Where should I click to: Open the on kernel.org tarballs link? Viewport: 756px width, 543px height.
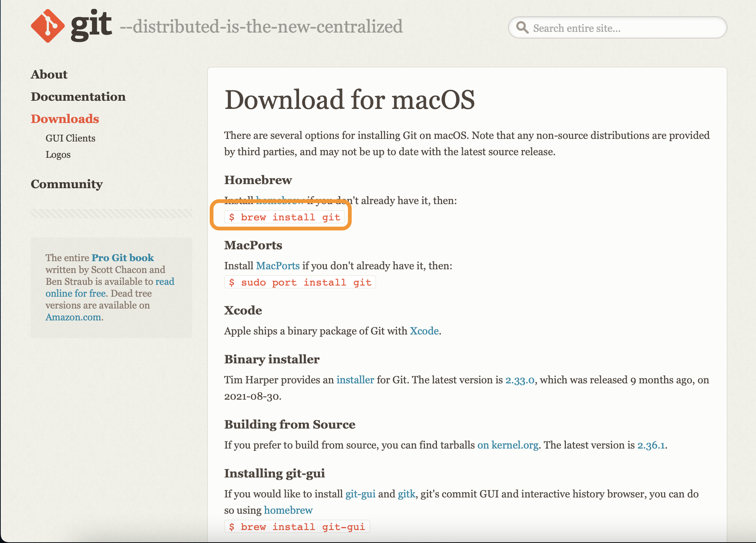tap(508, 445)
